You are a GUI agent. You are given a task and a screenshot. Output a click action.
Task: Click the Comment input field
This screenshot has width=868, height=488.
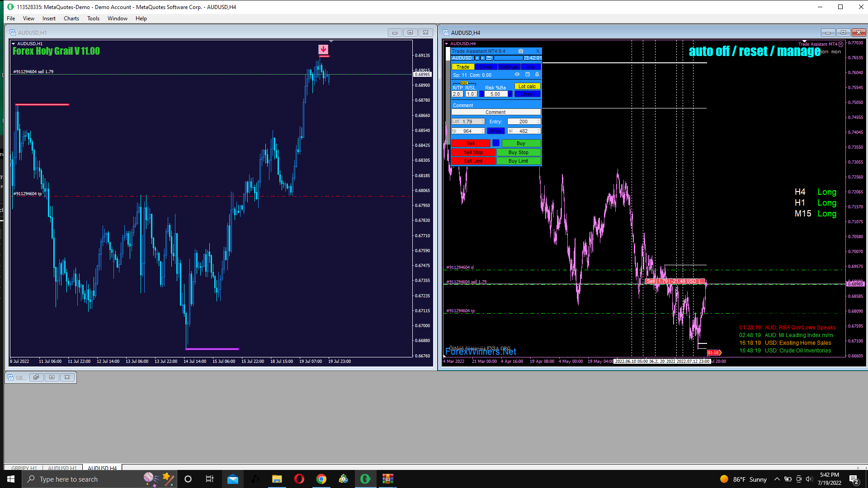[x=495, y=112]
